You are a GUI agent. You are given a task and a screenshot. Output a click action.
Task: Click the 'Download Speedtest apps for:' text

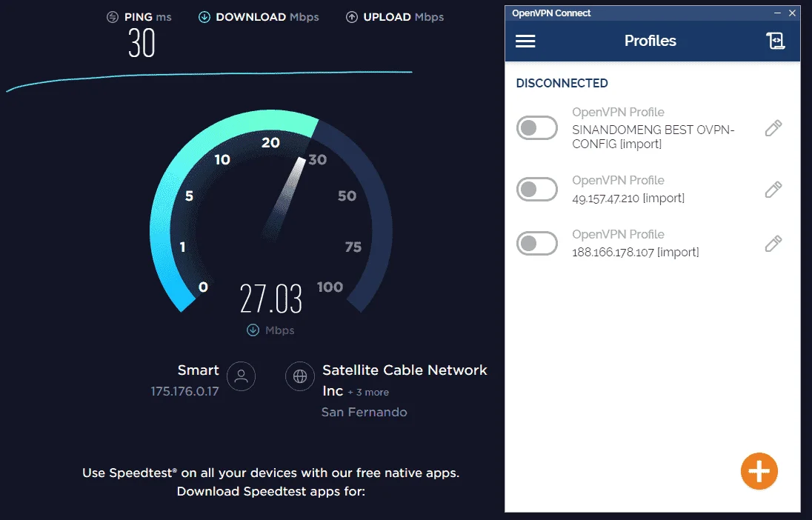point(271,491)
